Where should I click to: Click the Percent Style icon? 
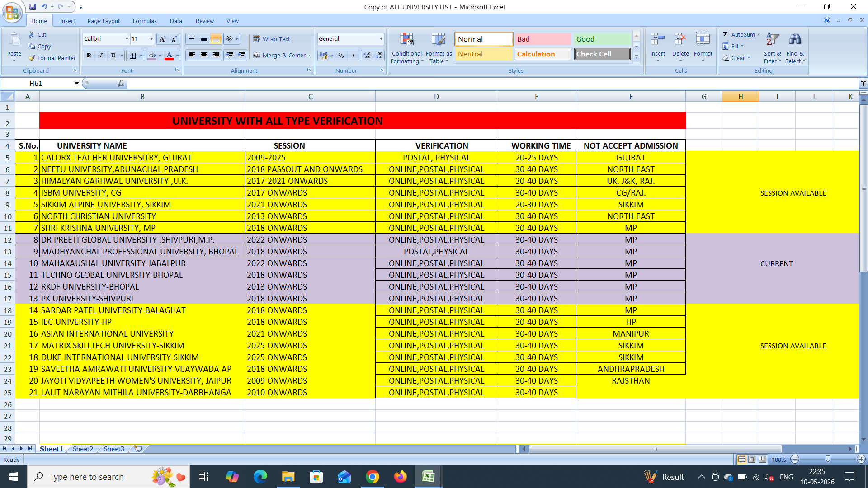pos(341,56)
